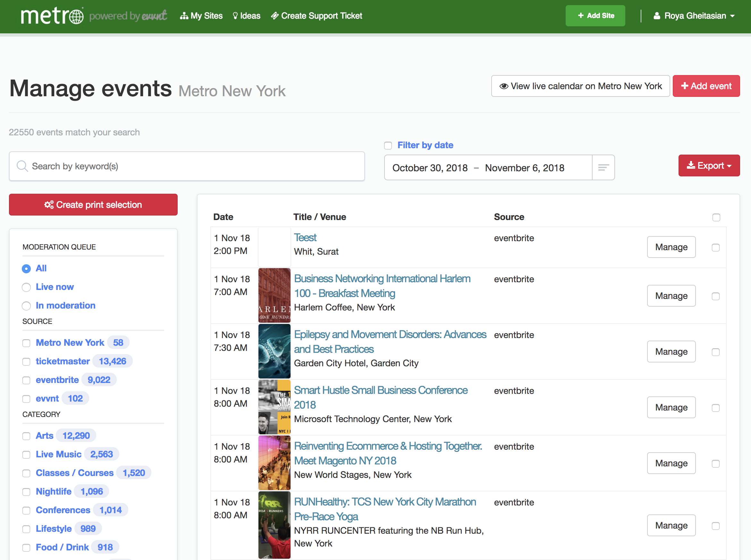Click the 12,290 Arts count badge
Screen dimensions: 751x560
[x=76, y=436]
